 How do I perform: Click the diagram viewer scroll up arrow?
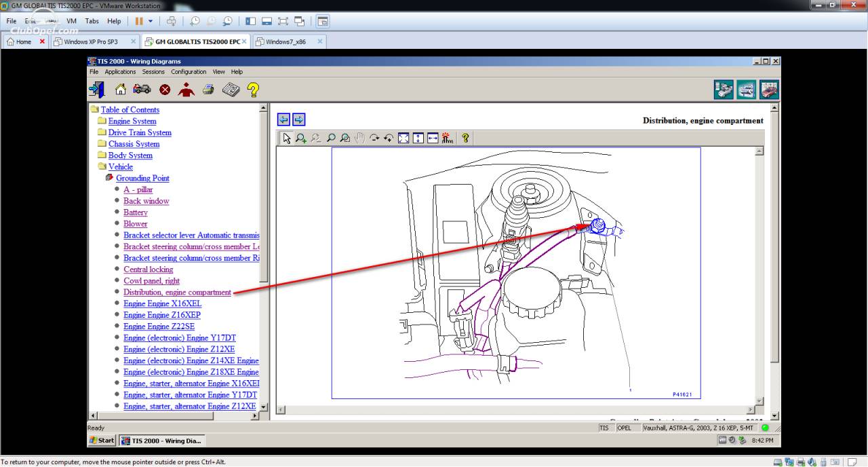click(759, 151)
